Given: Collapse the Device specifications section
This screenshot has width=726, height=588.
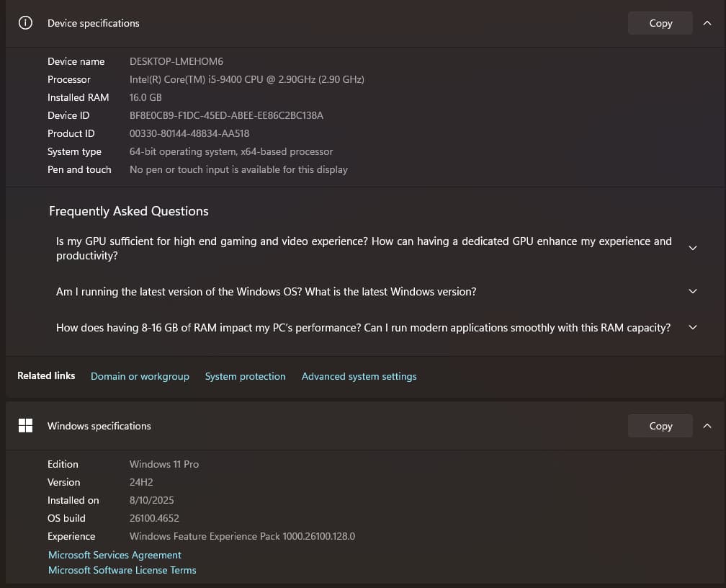Looking at the screenshot, I should coord(707,23).
